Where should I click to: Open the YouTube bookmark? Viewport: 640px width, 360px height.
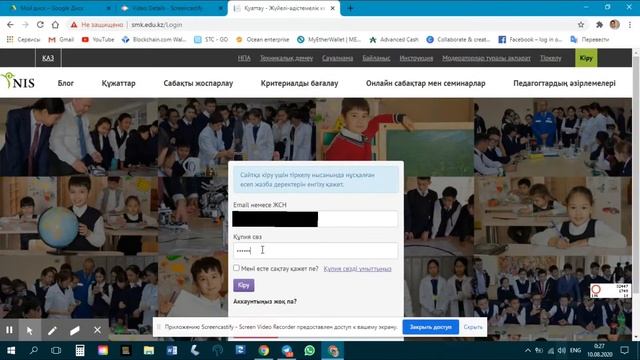tap(98, 40)
